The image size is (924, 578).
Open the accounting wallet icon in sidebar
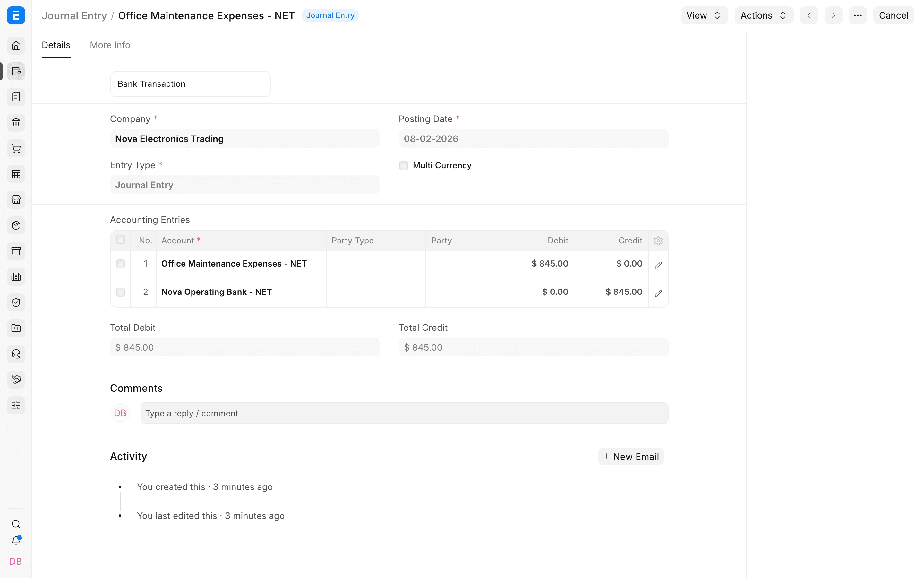point(16,72)
